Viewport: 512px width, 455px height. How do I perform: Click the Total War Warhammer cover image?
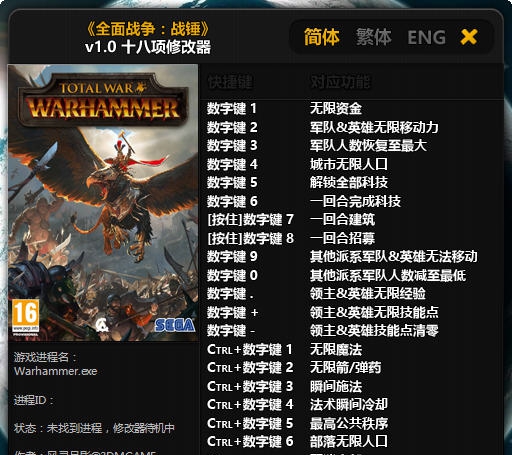click(103, 203)
